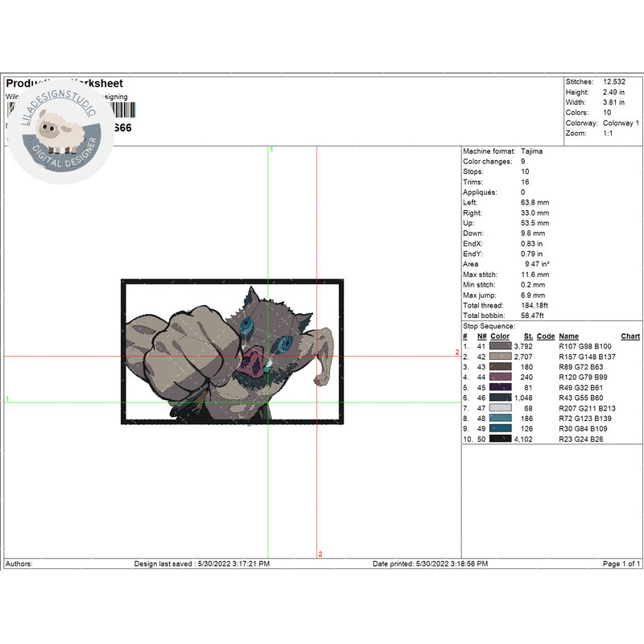Click the Machine format Tajima value
This screenshot has height=644, width=644.
(x=531, y=151)
